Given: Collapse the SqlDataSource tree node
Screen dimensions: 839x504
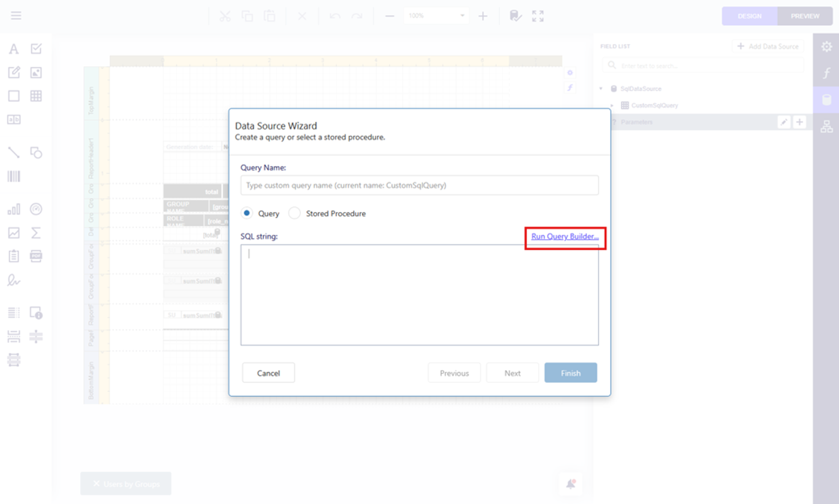Looking at the screenshot, I should 601,89.
